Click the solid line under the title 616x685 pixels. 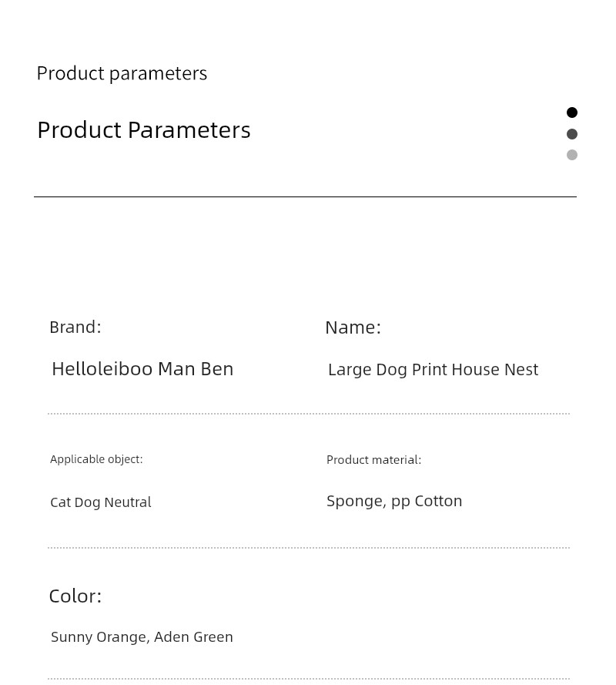[x=305, y=197]
